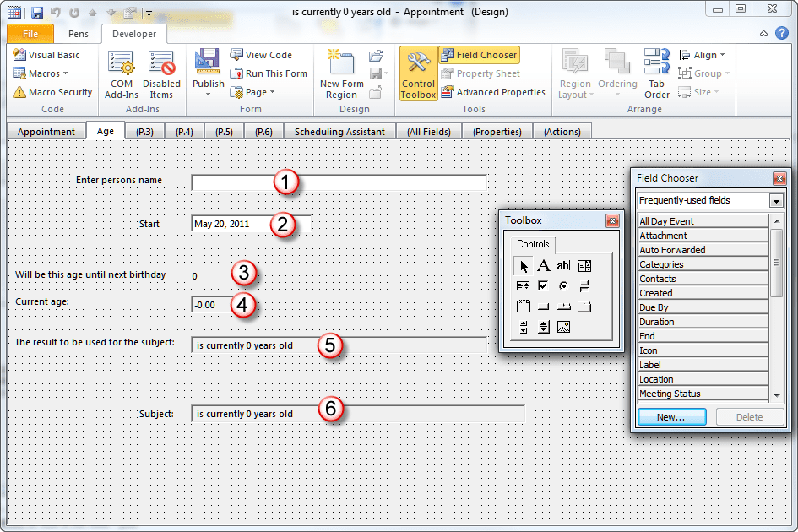Select the TabStrip control in Toolbox
This screenshot has width=798, height=532.
click(x=563, y=307)
